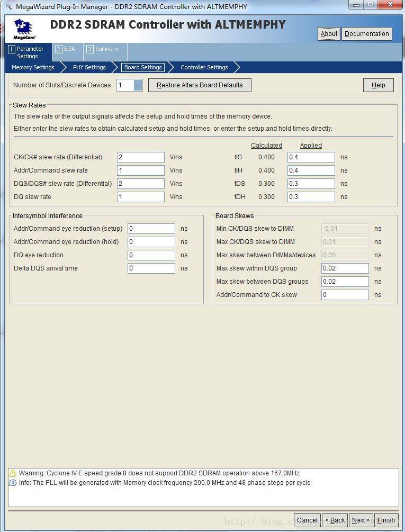Click the tIS applied value field
Viewport: 405px width, 532px height.
[311, 157]
